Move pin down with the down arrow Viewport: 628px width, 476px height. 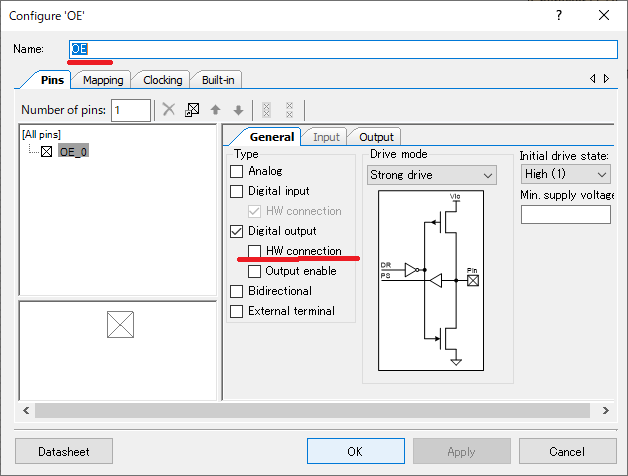[x=238, y=109]
